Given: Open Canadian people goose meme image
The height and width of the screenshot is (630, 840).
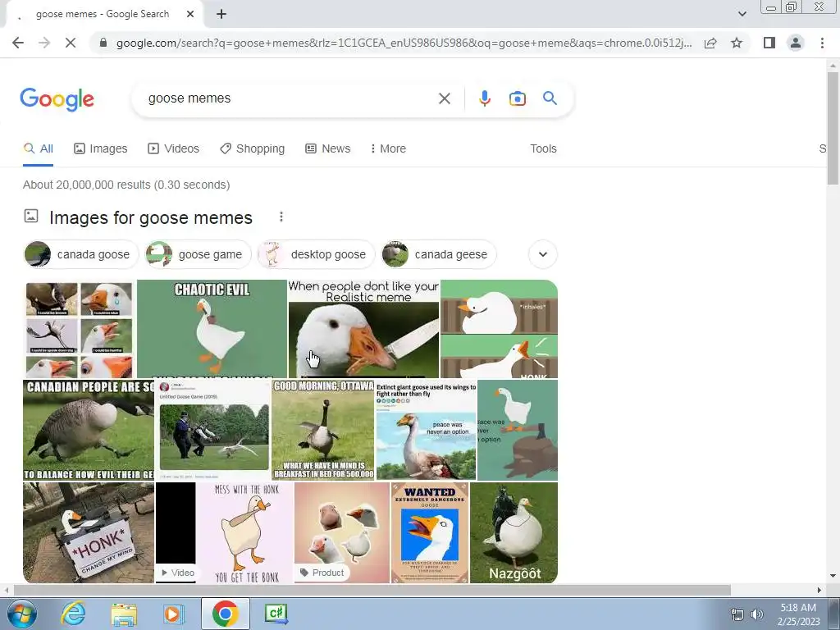Looking at the screenshot, I should 89,430.
